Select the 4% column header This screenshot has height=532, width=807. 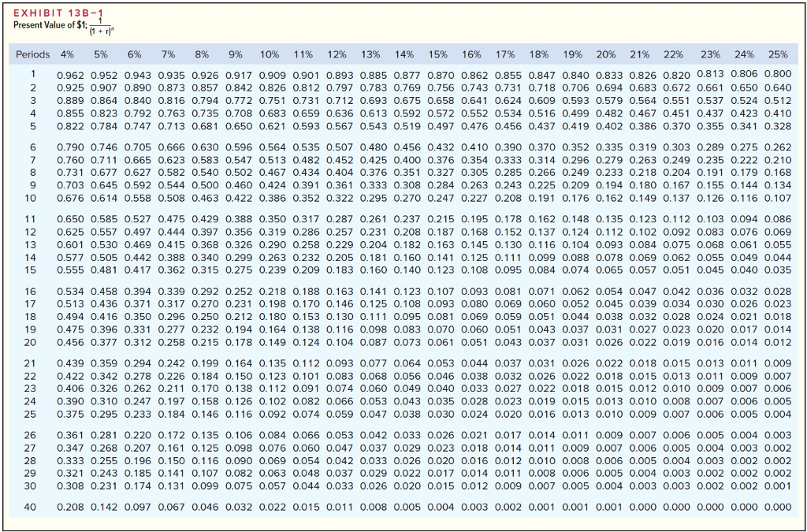point(66,56)
